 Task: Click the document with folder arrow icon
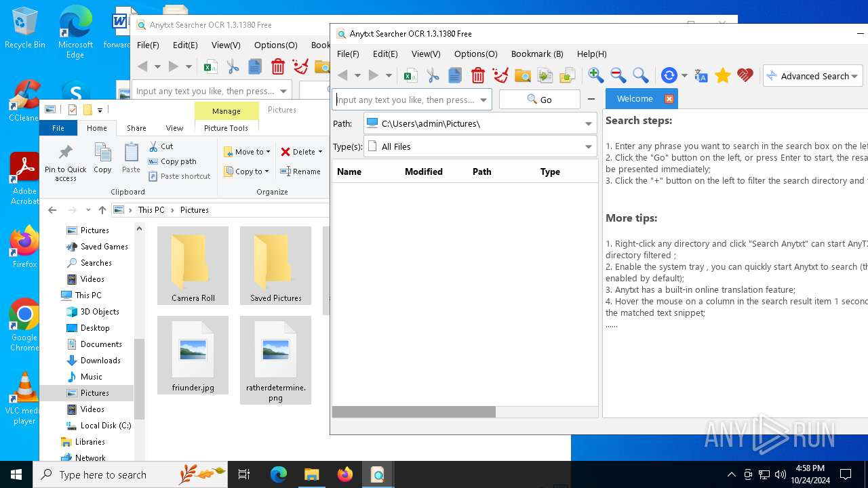(567, 75)
